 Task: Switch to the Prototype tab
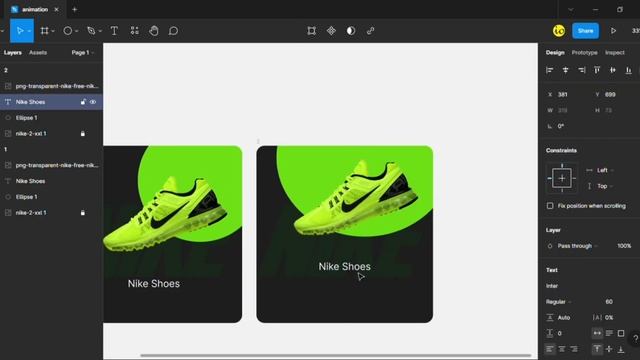[x=584, y=53]
